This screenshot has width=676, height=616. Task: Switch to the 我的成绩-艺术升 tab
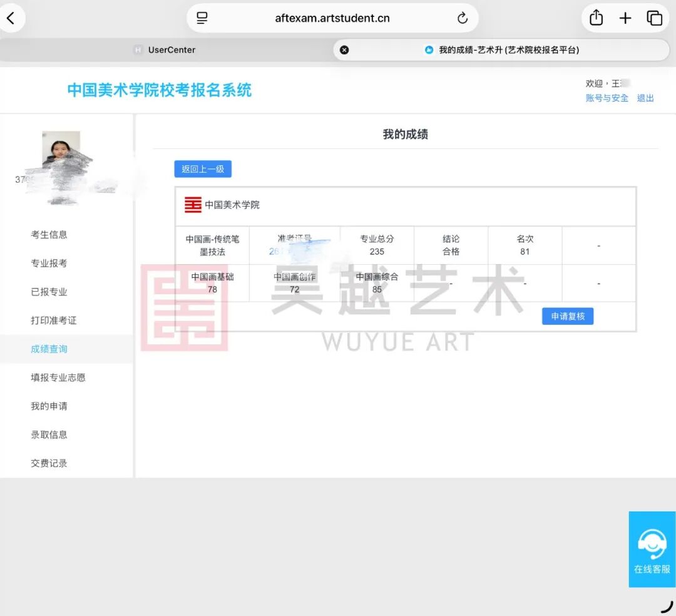494,49
